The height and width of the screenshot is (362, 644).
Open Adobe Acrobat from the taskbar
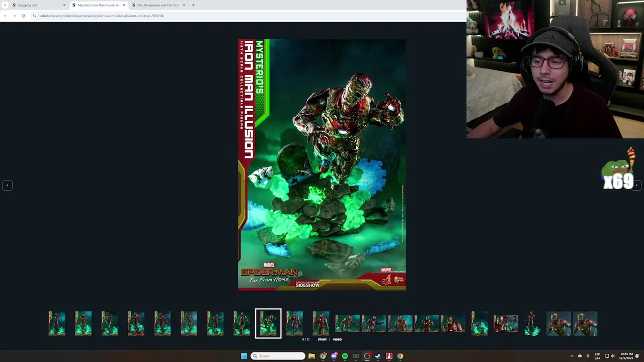(x=389, y=356)
